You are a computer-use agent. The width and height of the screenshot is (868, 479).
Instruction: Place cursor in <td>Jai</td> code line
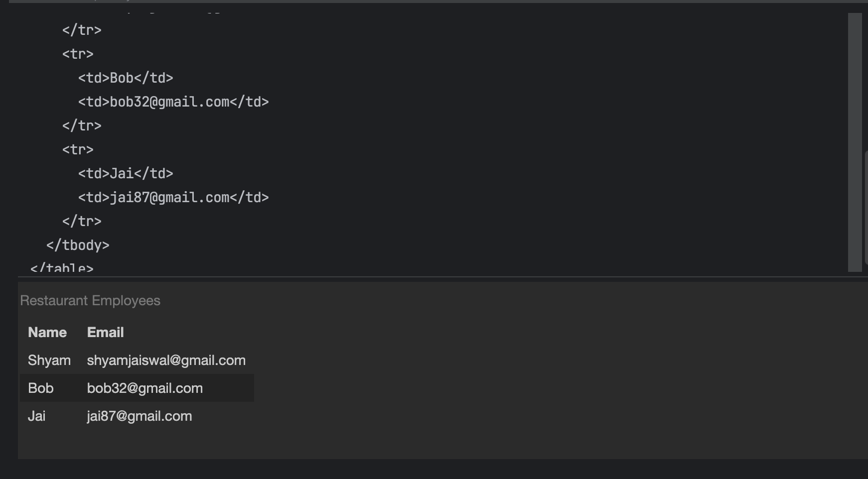coord(126,173)
